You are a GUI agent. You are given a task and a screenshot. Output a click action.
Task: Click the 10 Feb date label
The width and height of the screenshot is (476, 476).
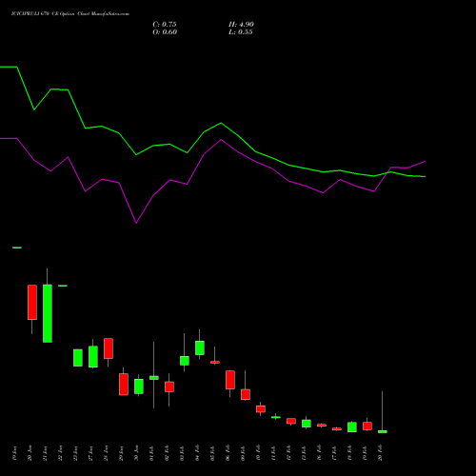click(x=258, y=453)
